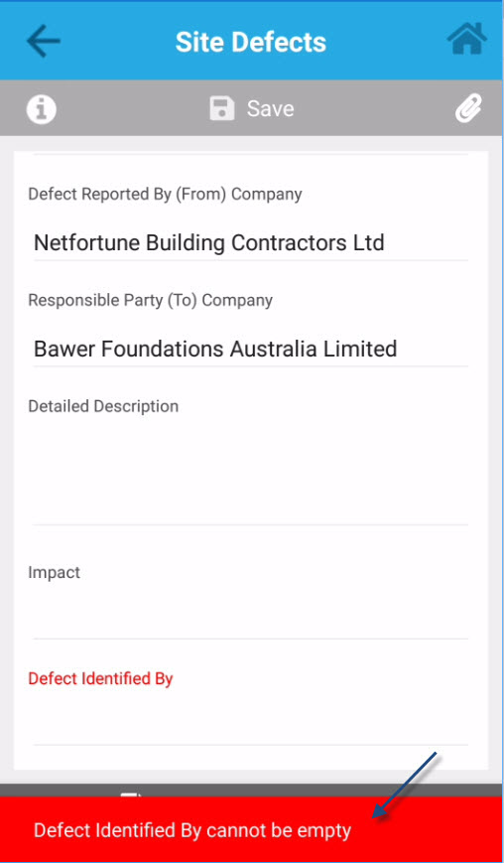Select the Bawer Foundations Australia Limited field

tap(251, 349)
